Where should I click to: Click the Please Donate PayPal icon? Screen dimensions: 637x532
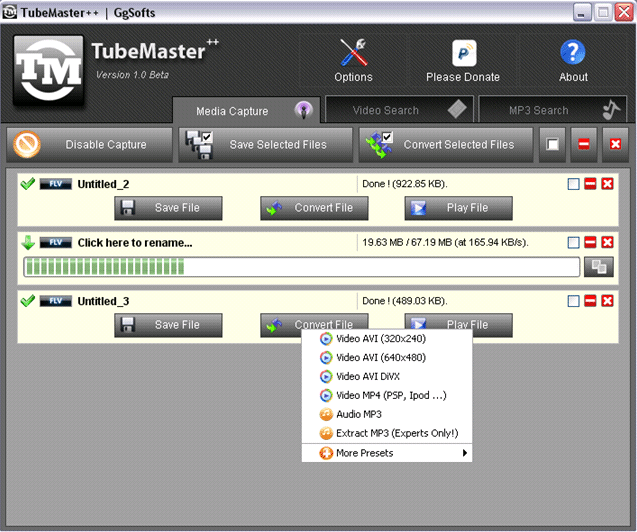(464, 53)
